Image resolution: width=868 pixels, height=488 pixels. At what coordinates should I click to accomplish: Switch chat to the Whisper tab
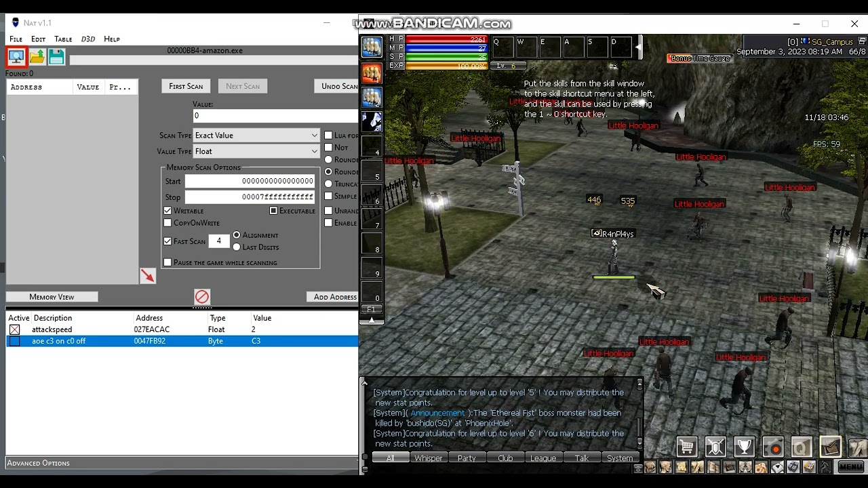tap(429, 458)
